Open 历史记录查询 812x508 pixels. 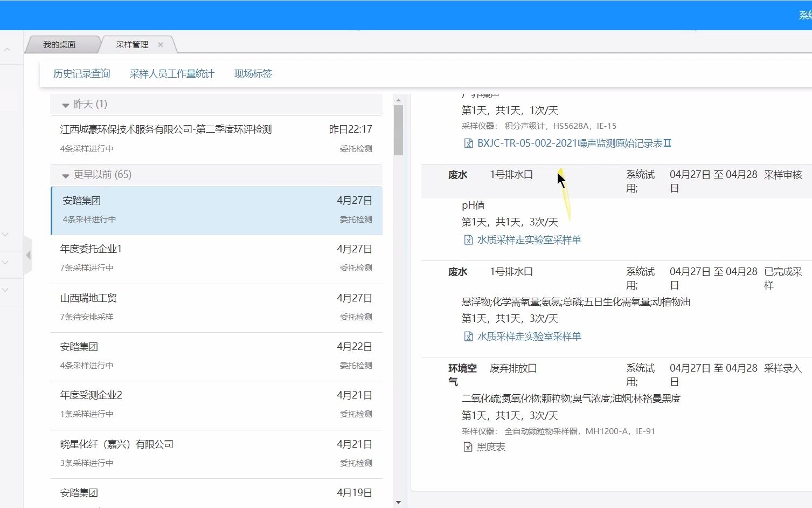tap(81, 74)
